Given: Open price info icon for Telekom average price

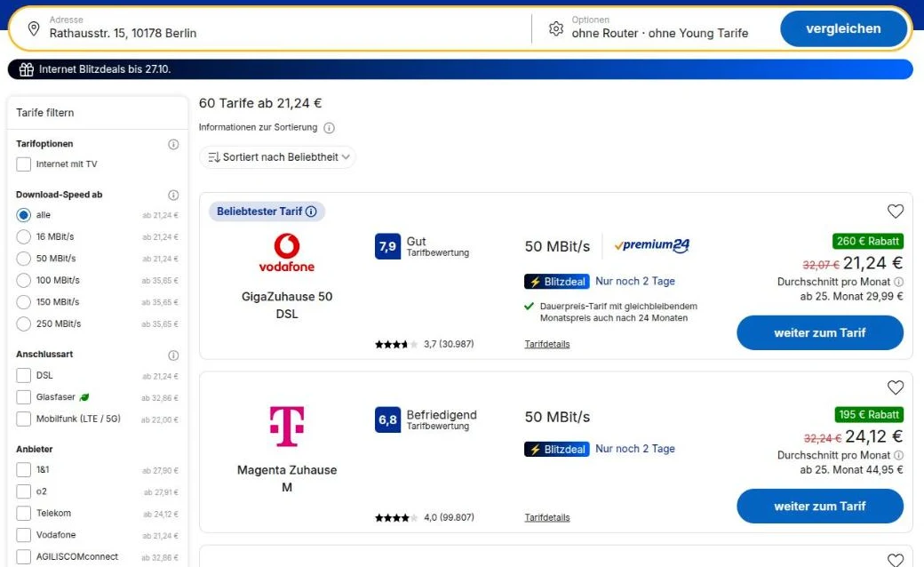Looking at the screenshot, I should point(898,455).
